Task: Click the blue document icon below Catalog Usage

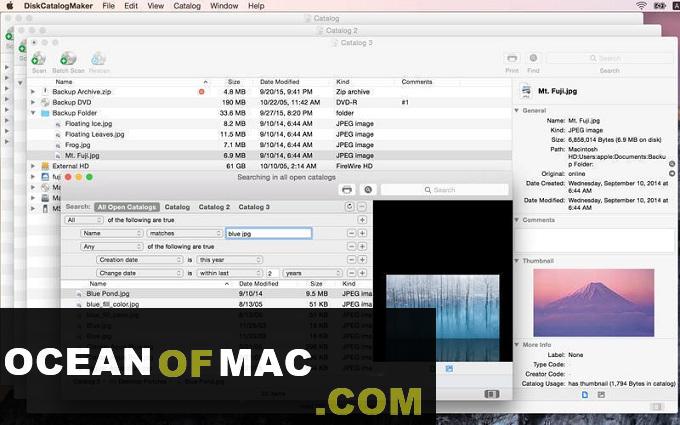Action: (x=585, y=395)
